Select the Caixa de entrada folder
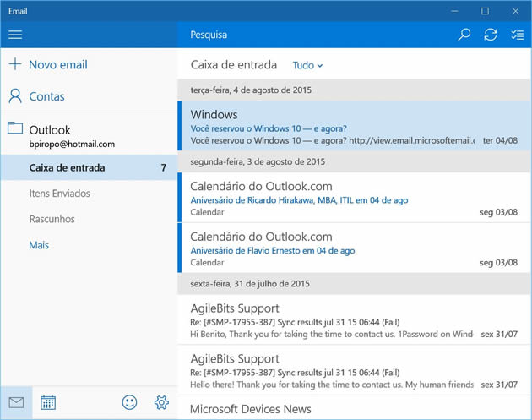Image resolution: width=532 pixels, height=420 pixels. pyautogui.click(x=89, y=167)
